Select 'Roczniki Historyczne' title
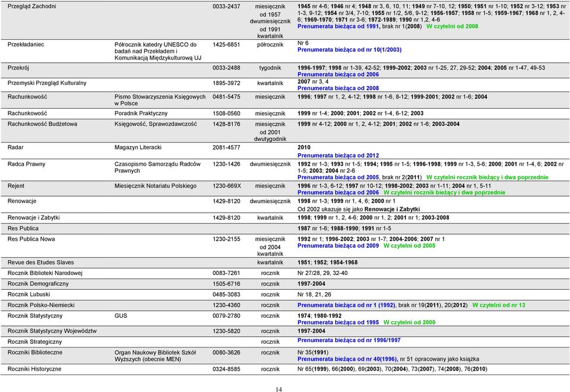This screenshot has height=392, width=570. (x=34, y=369)
